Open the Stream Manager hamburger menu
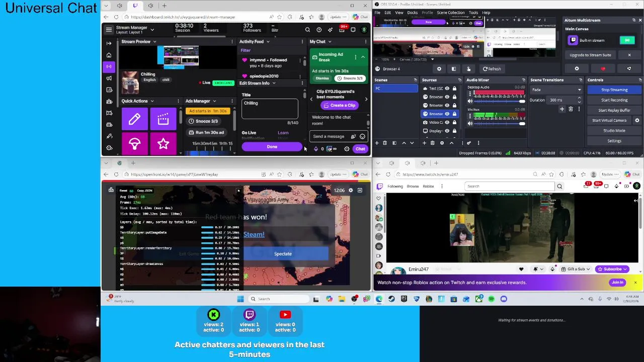This screenshot has height=362, width=644. click(x=109, y=30)
